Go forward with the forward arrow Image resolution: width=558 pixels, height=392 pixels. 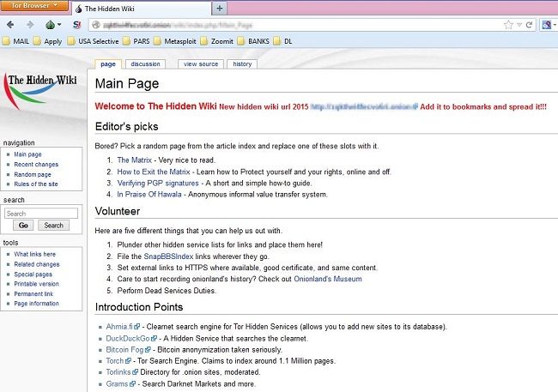(30, 25)
